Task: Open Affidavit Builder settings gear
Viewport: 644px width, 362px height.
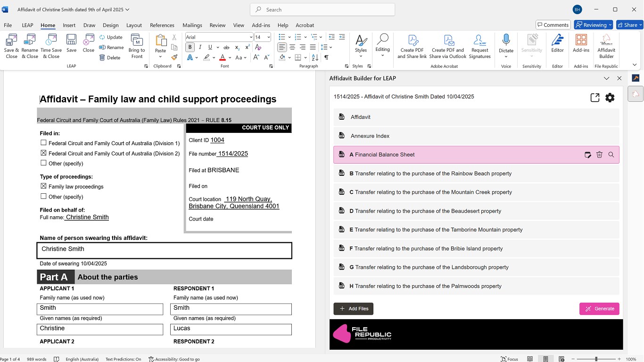Action: 610,98
